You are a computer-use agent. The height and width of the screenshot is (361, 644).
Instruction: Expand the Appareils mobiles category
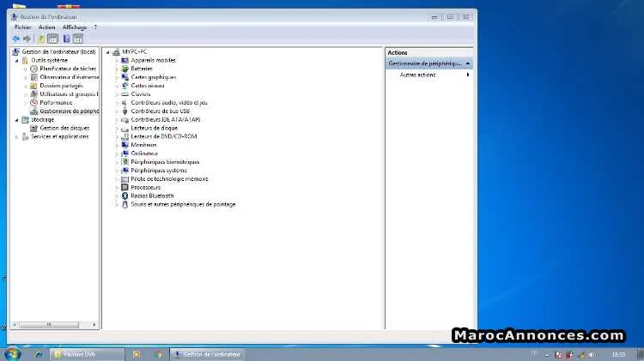click(x=117, y=61)
